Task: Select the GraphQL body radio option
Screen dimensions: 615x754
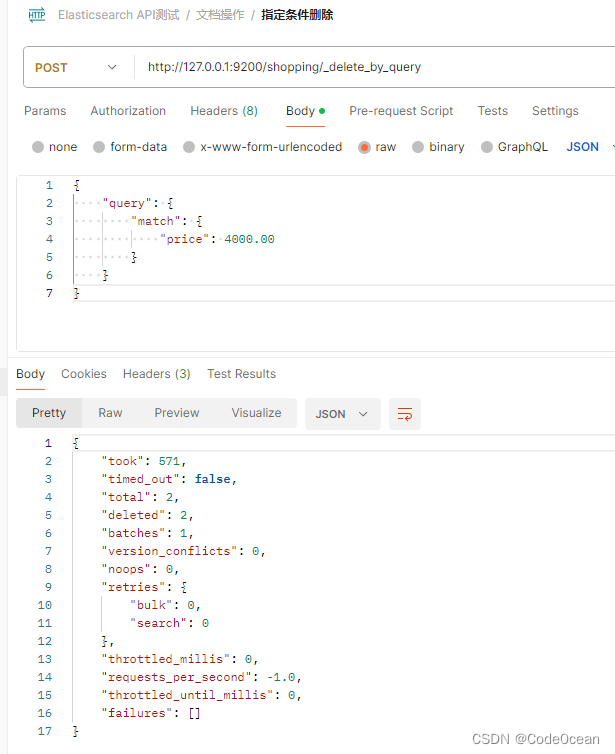Action: click(487, 147)
